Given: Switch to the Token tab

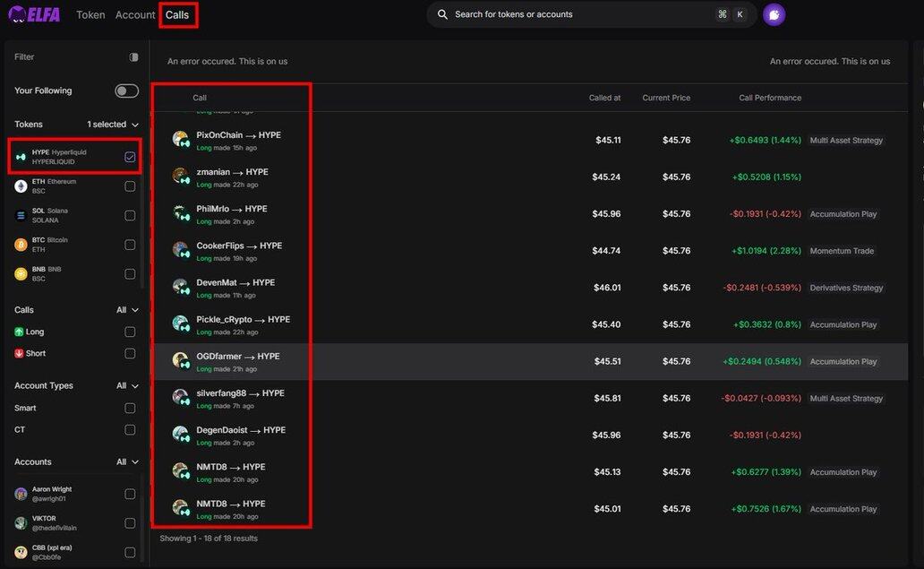Looking at the screenshot, I should pos(90,15).
